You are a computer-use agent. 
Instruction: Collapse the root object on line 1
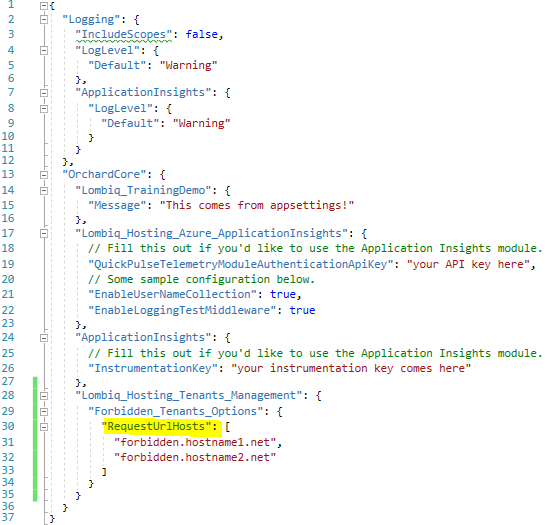(x=44, y=6)
